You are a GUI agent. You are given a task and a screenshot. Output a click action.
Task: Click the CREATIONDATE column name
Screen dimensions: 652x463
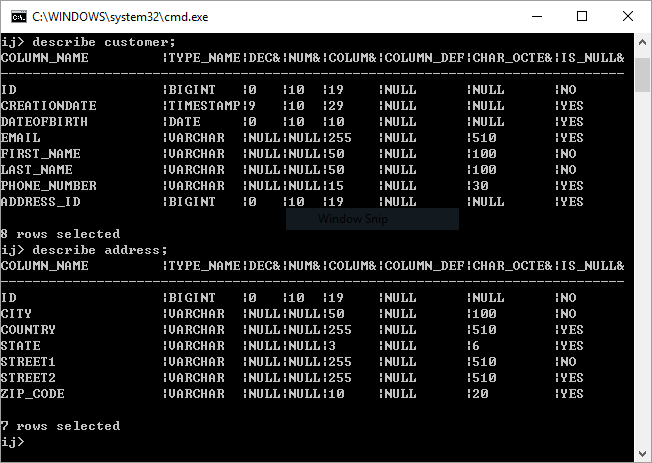click(49, 106)
